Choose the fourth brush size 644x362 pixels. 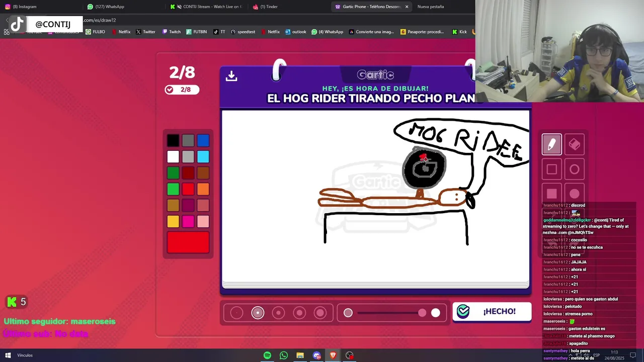tap(299, 313)
